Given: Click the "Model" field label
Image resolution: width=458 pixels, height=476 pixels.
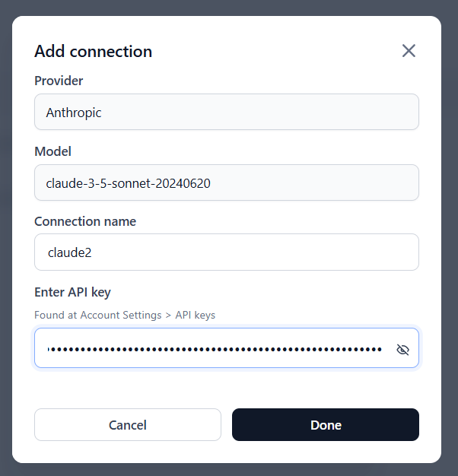Looking at the screenshot, I should [52, 151].
